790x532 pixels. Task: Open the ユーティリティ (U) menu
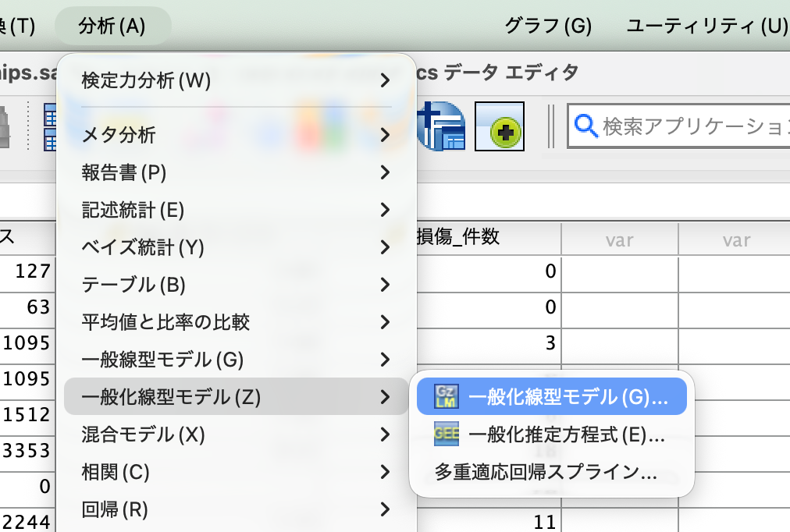tap(707, 26)
